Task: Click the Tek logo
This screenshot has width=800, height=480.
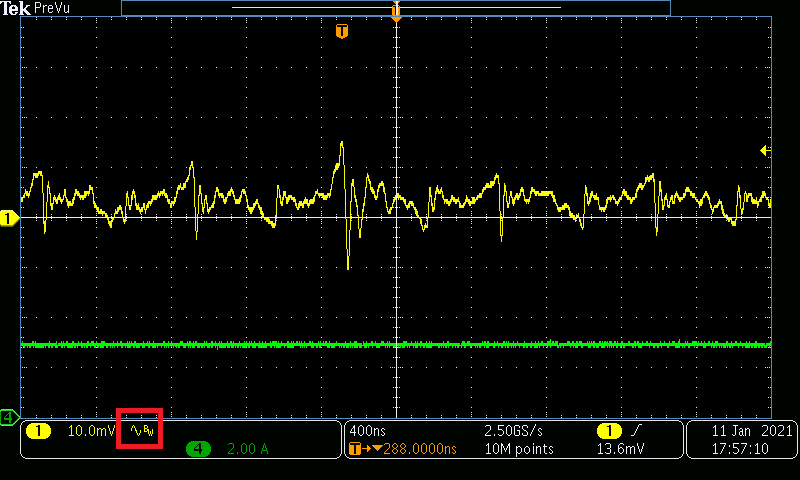Action: pos(15,8)
